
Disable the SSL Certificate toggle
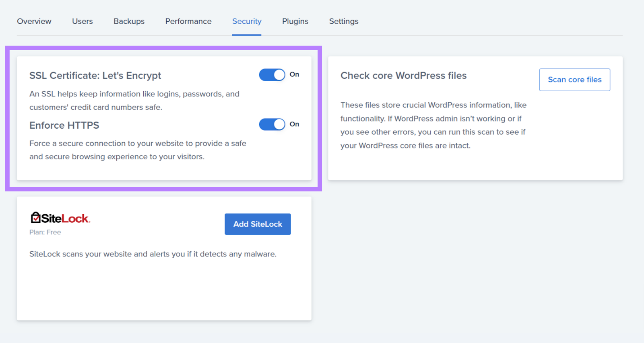click(272, 75)
